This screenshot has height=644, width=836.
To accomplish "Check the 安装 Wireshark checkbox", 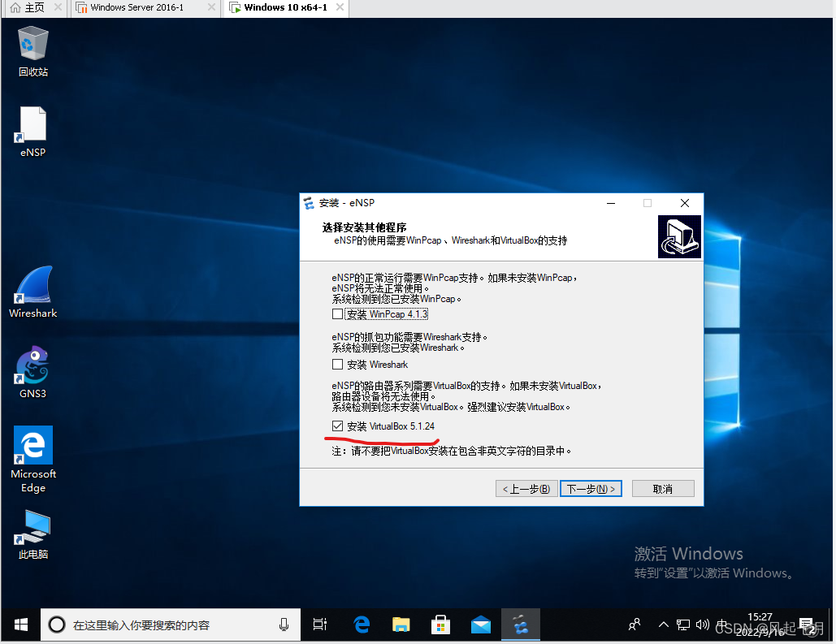I will (337, 364).
